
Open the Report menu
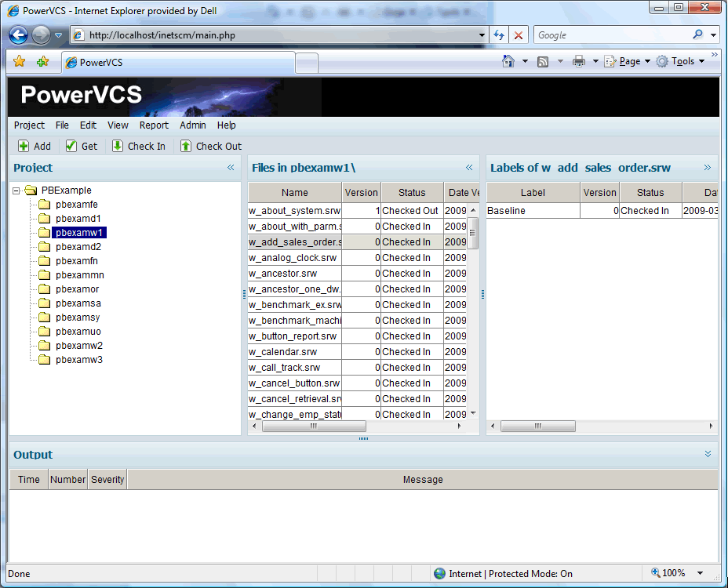pyautogui.click(x=154, y=125)
